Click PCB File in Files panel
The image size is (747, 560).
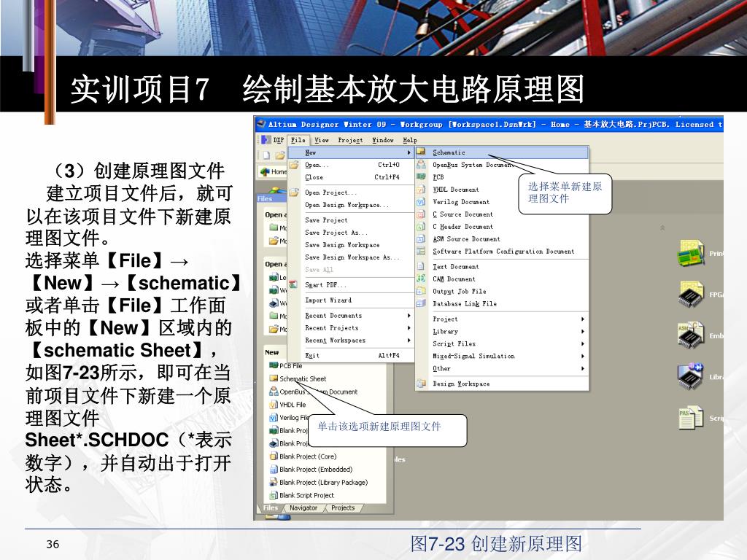click(x=290, y=366)
